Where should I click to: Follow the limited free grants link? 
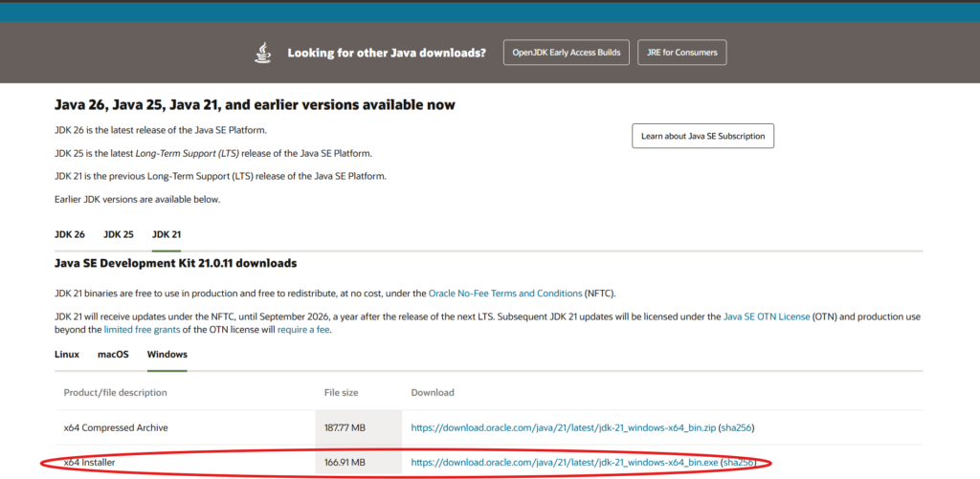[142, 329]
